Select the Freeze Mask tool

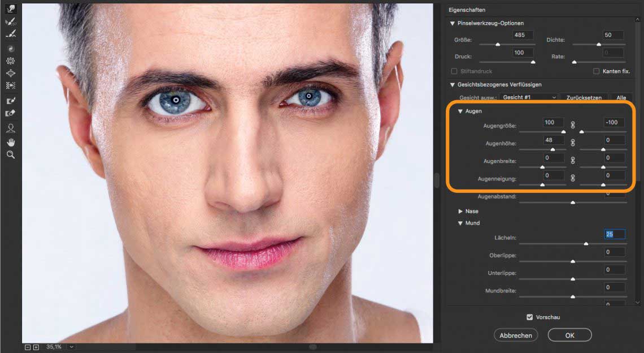(11, 101)
